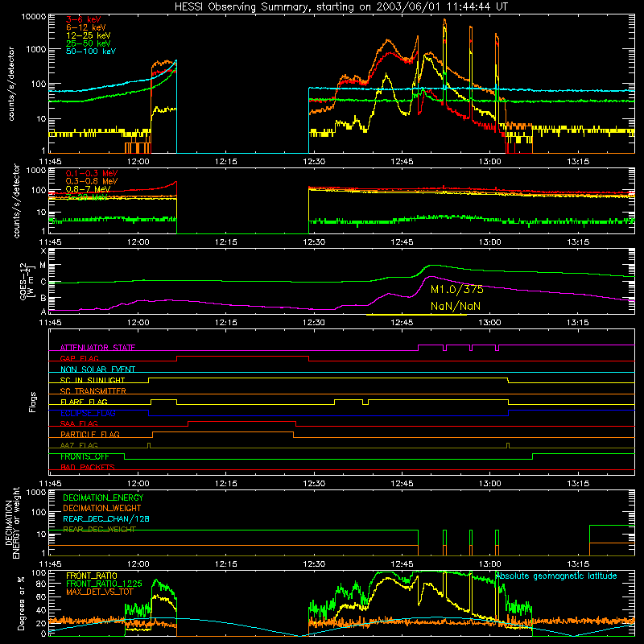Click the M1.0/375 flare class annotation
This screenshot has height=644, width=644.
(457, 290)
